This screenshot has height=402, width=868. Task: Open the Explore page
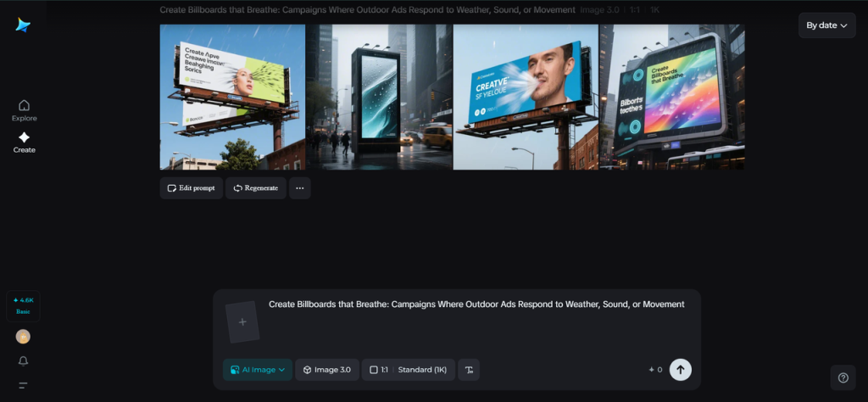(x=25, y=111)
